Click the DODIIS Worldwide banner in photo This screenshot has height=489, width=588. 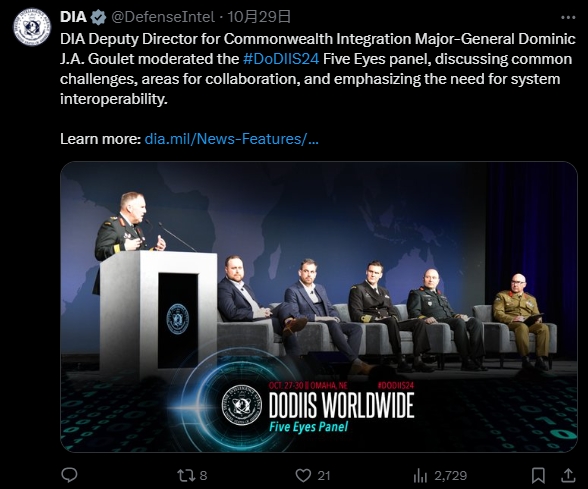tap(319, 407)
